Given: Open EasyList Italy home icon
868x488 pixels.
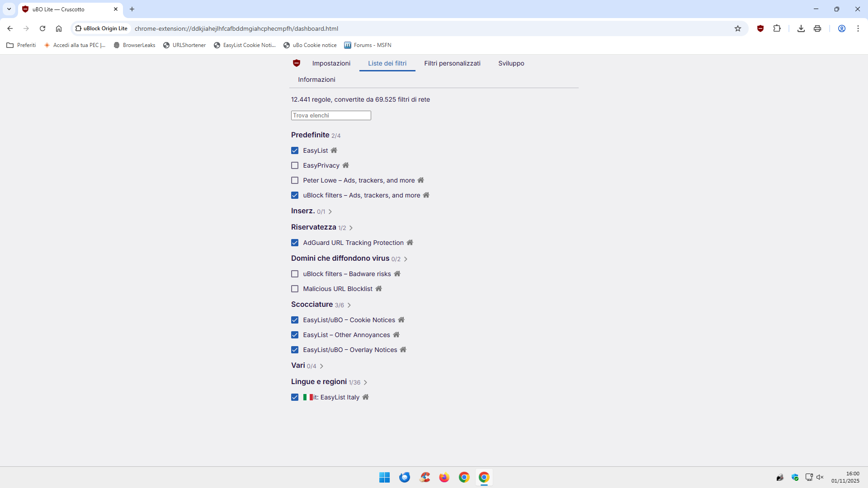Looking at the screenshot, I should 366,397.
